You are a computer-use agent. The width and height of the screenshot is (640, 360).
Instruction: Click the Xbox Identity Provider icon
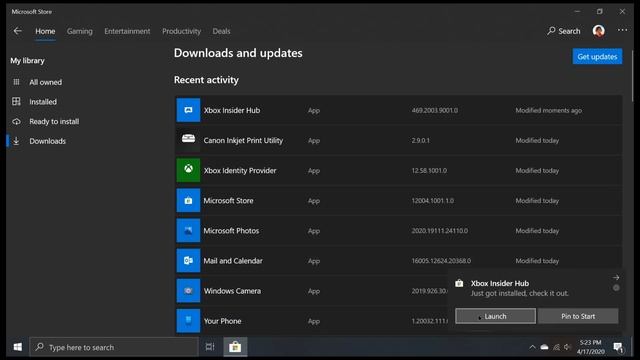[188, 170]
